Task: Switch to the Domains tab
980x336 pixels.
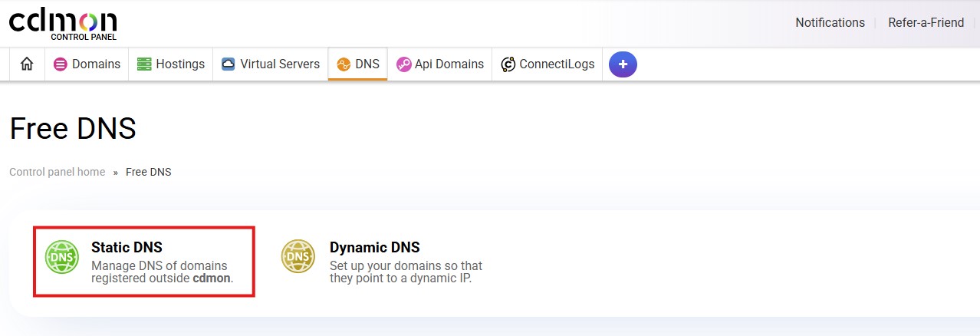Action: (x=96, y=64)
